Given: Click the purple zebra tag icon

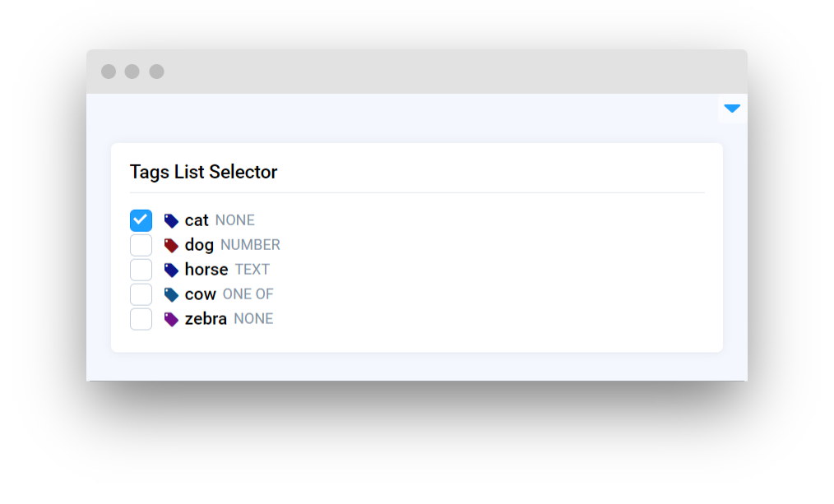Looking at the screenshot, I should pyautogui.click(x=171, y=319).
